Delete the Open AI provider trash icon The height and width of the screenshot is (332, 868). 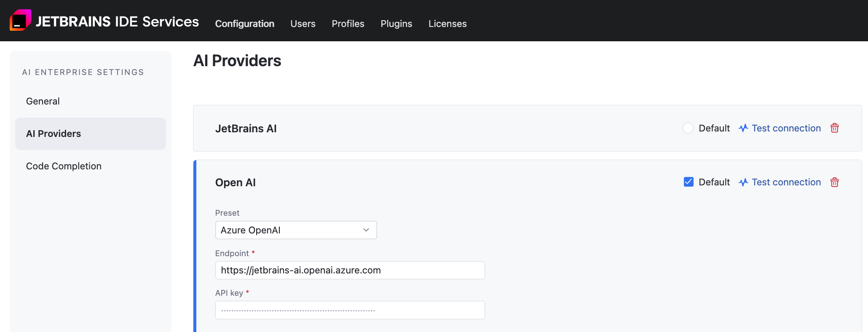(834, 182)
